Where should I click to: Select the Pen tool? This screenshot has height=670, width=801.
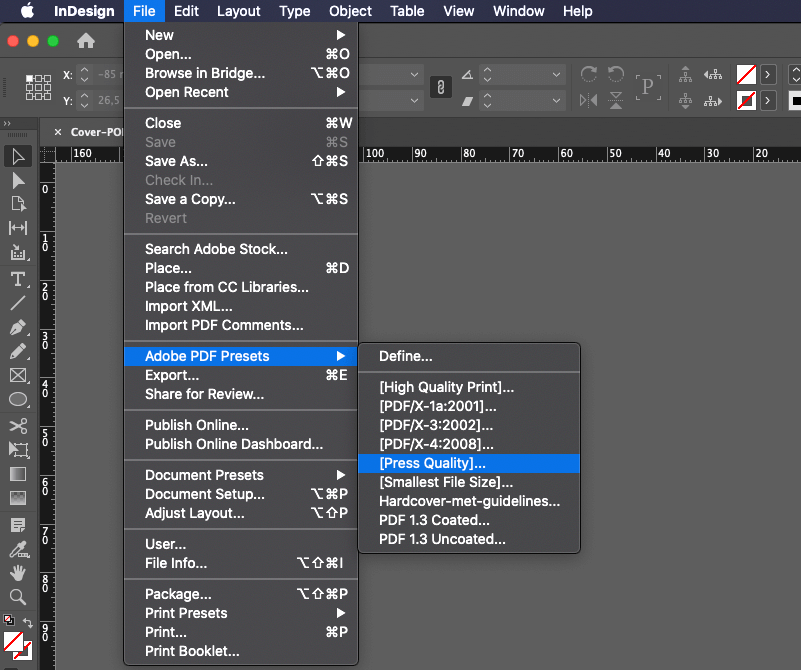click(18, 327)
